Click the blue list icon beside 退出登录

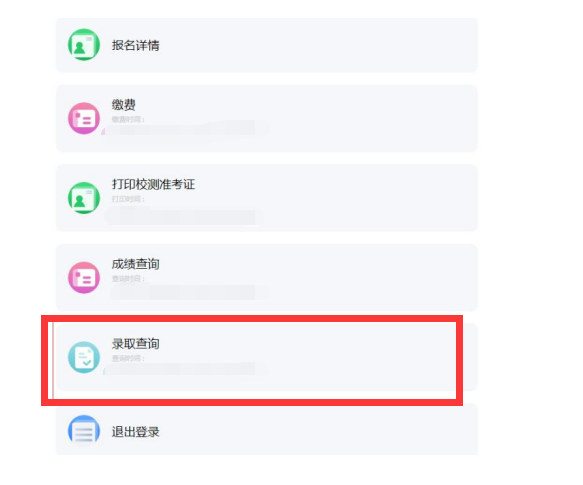click(84, 431)
